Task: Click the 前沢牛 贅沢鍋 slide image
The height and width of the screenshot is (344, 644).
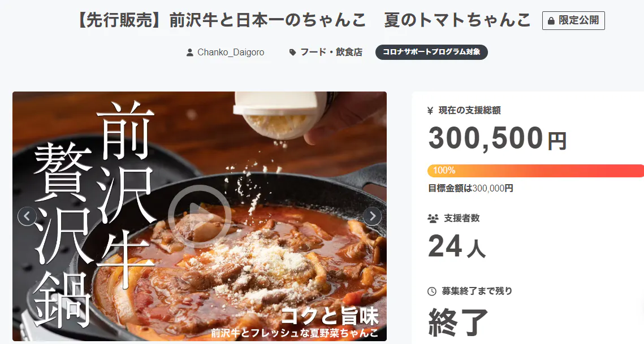Action: (x=199, y=216)
